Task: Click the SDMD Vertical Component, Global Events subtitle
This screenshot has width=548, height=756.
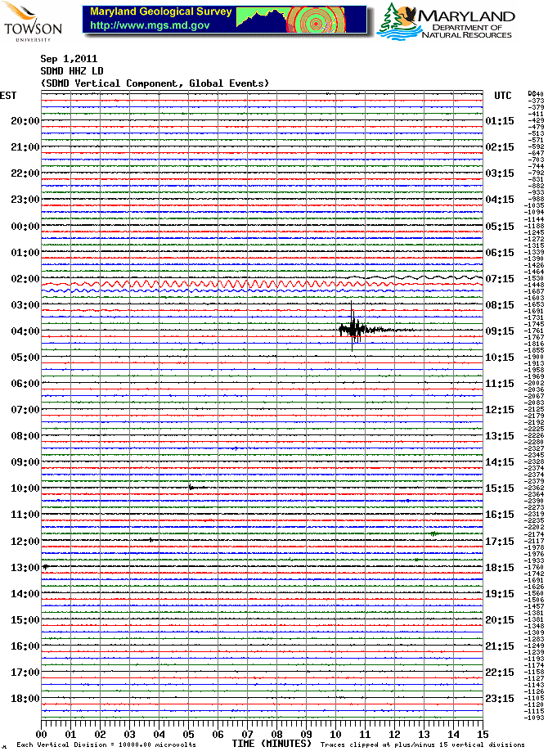Action: (x=155, y=83)
